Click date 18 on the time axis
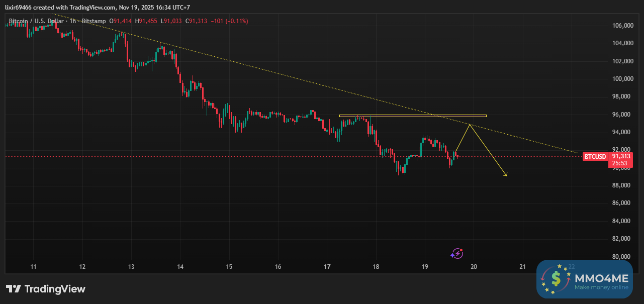Image resolution: width=644 pixels, height=304 pixels. click(x=376, y=267)
